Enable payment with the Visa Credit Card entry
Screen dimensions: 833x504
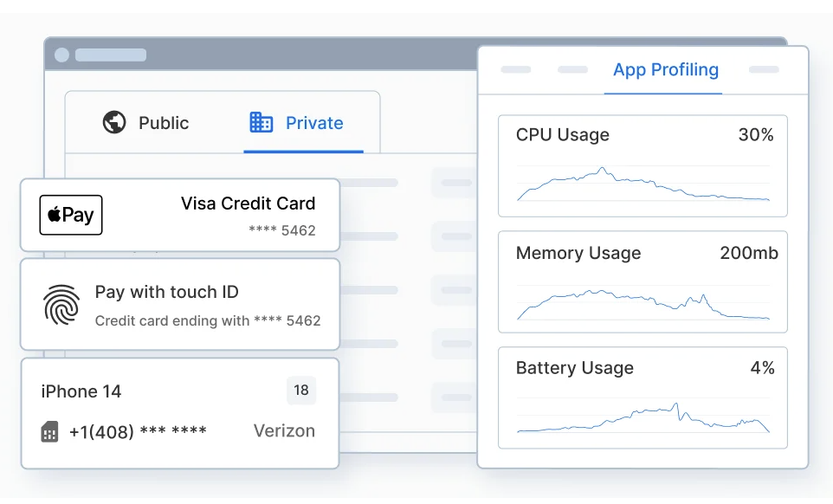coord(179,215)
